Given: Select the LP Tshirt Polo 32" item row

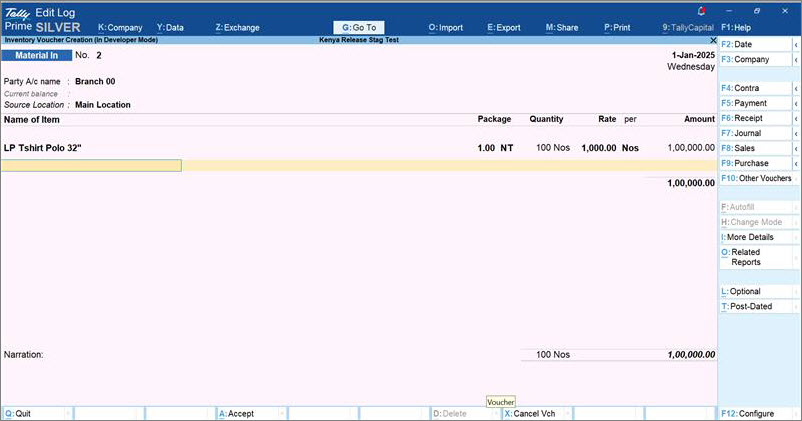Looking at the screenshot, I should 359,148.
